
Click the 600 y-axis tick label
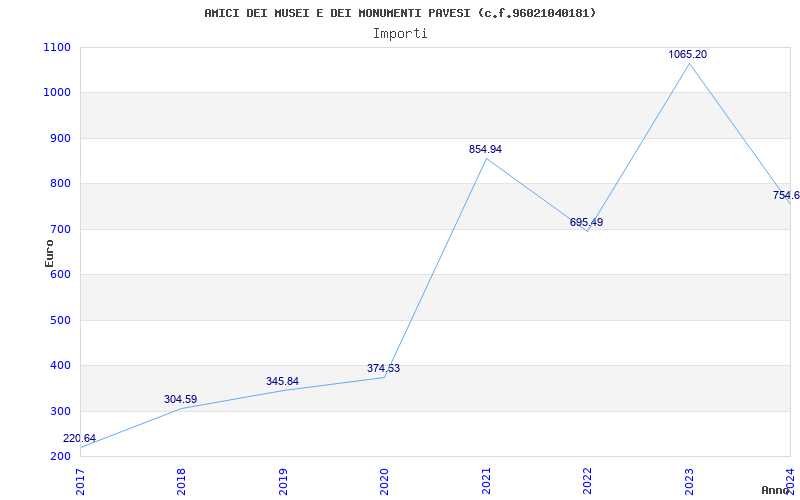pyautogui.click(x=61, y=274)
